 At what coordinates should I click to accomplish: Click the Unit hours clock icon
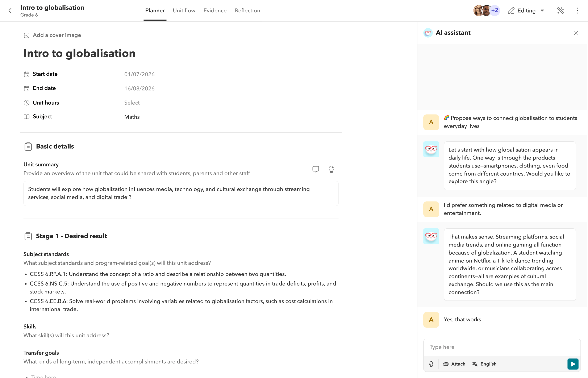pyautogui.click(x=26, y=103)
